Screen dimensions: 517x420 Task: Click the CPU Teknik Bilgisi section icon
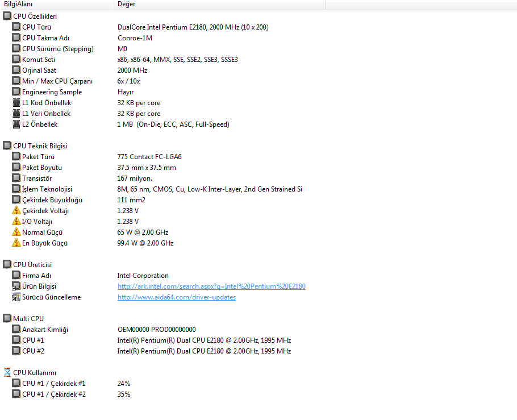click(x=7, y=145)
